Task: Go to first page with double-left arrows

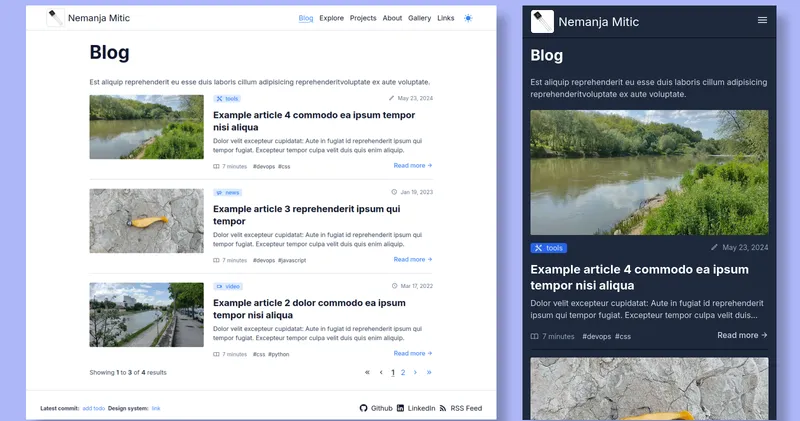Action: (x=367, y=372)
